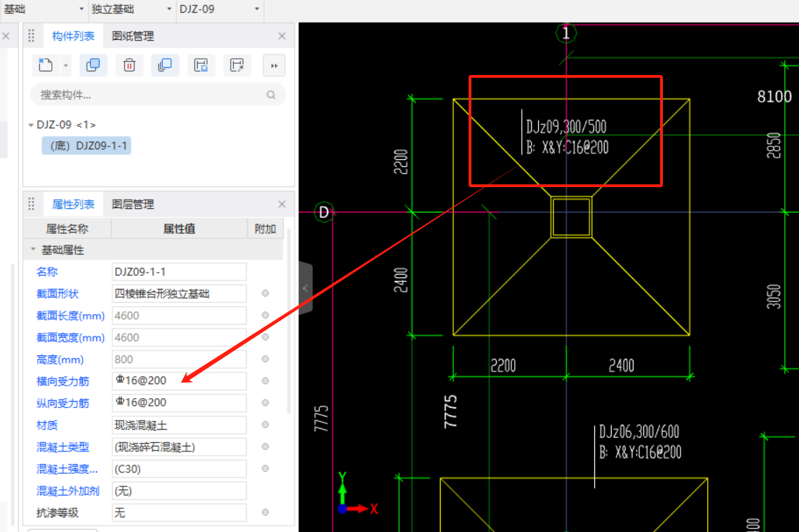
Task: Switch to the 图纸管理 tab
Action: (133, 36)
